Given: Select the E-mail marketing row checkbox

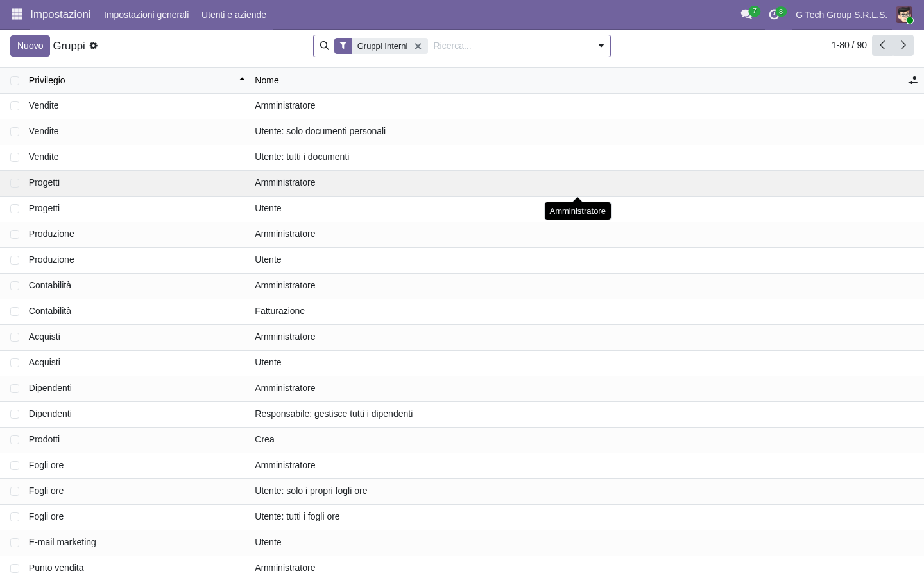Looking at the screenshot, I should point(15,543).
